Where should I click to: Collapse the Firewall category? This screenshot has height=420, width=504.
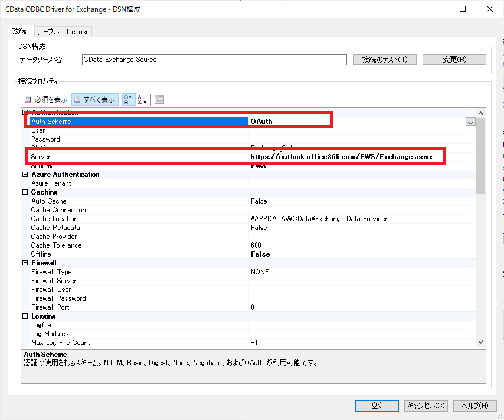(x=25, y=263)
